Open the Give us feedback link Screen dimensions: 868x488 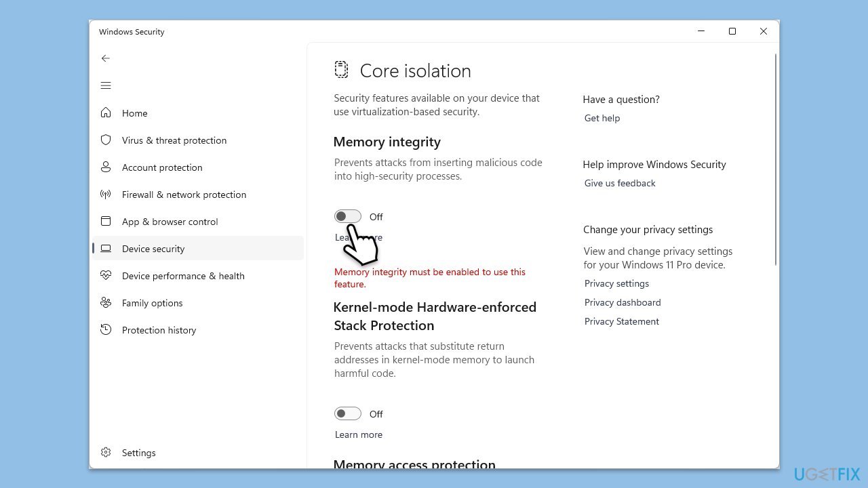(x=619, y=183)
